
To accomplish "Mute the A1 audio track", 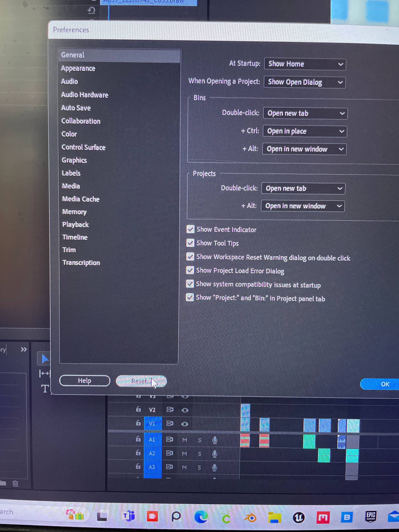I will click(184, 440).
